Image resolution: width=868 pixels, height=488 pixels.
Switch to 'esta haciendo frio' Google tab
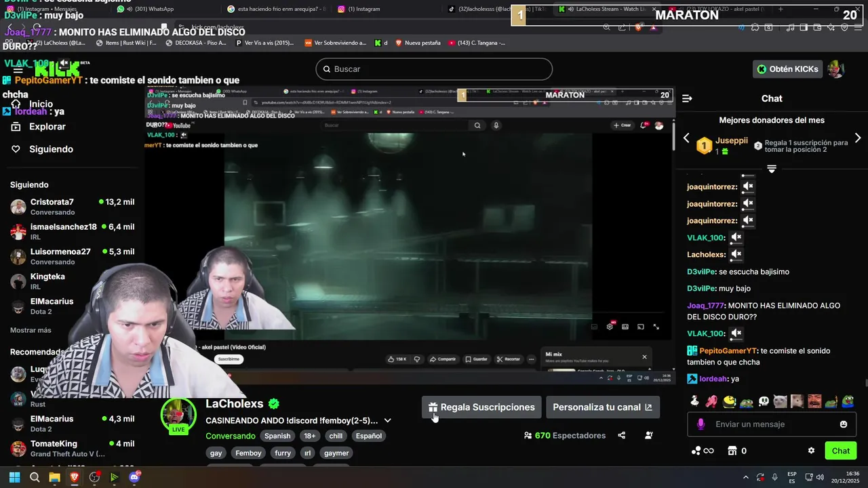[x=277, y=9]
